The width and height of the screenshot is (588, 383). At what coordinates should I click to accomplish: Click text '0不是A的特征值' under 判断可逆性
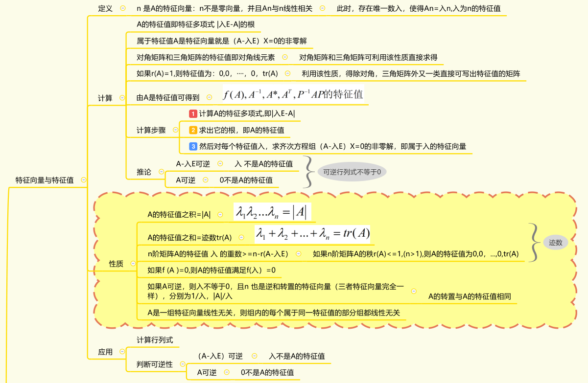click(x=267, y=372)
